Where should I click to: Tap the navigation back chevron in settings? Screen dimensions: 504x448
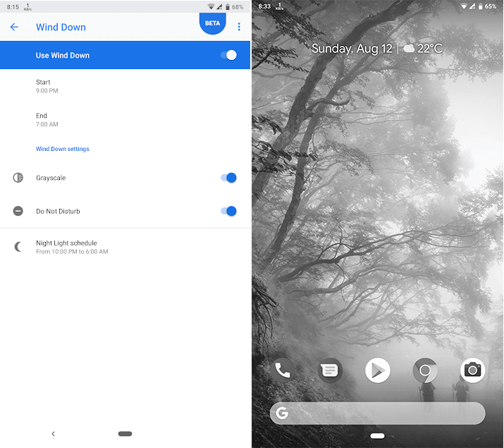[54, 434]
